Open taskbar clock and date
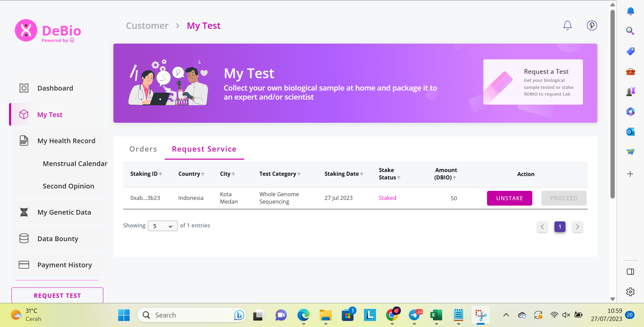This screenshot has height=327, width=644. click(x=606, y=315)
